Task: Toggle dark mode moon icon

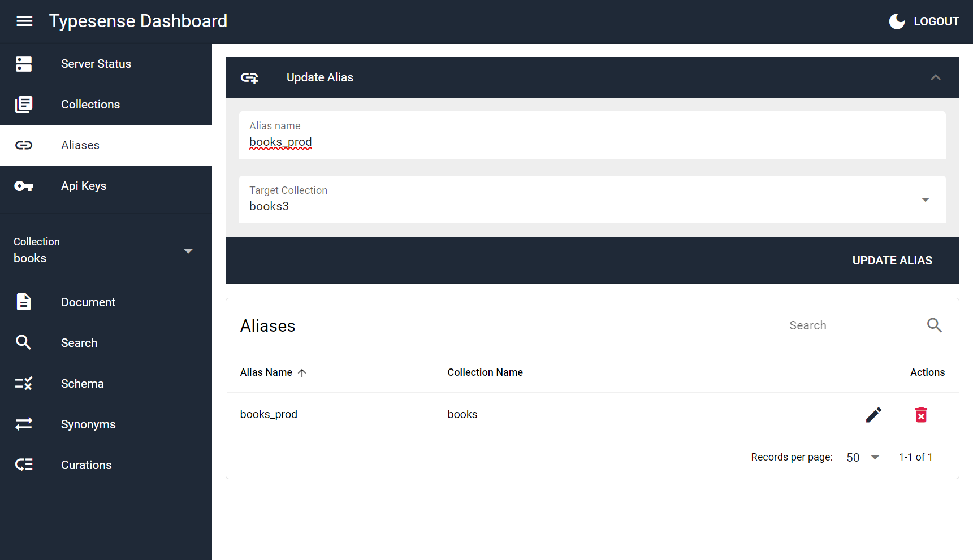Action: [897, 21]
